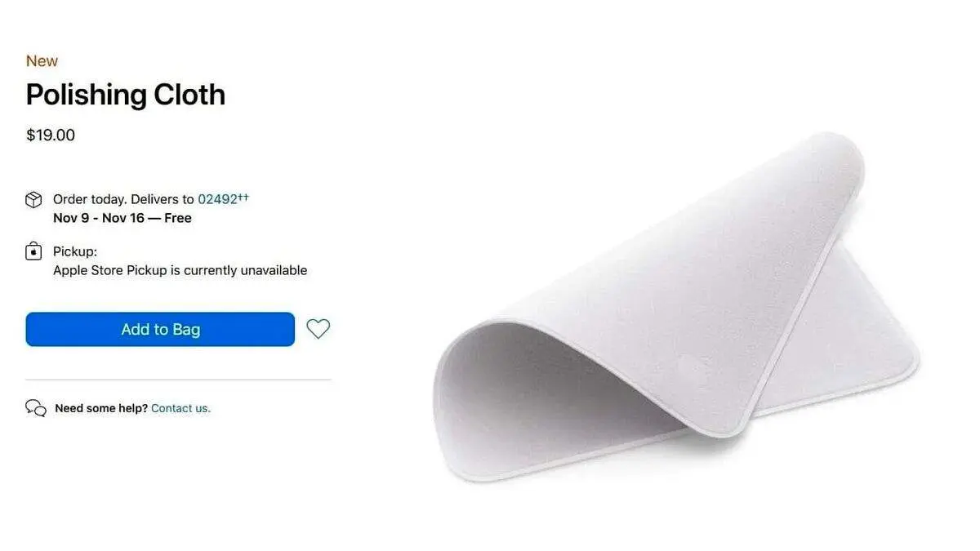Screen dimensions: 980x551
Task: Click the Pickup: heading text
Action: tap(75, 251)
